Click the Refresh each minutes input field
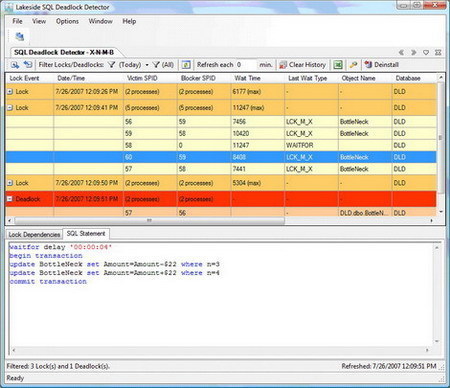Viewport: 450px width, 388px height. (246, 65)
